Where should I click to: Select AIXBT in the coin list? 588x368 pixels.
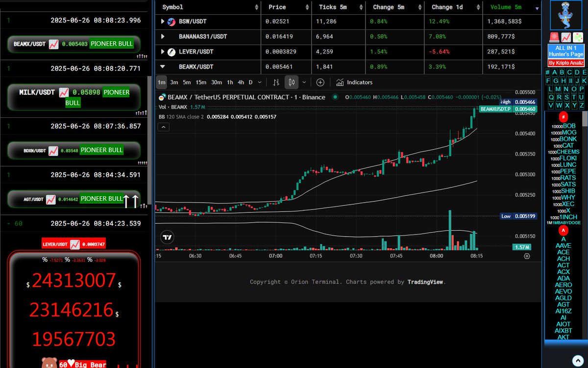tap(563, 331)
